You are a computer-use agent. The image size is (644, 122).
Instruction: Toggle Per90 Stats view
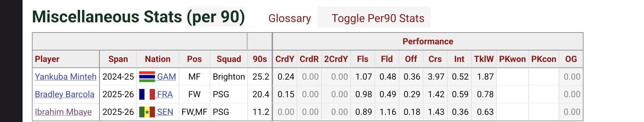click(378, 18)
